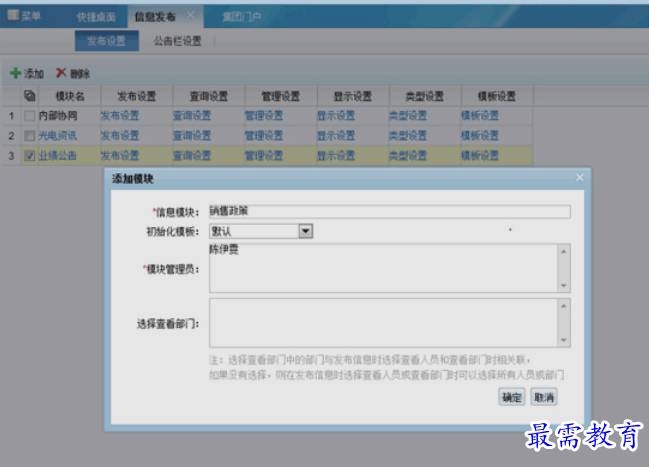Click the red 删除 X icon

(x=61, y=73)
